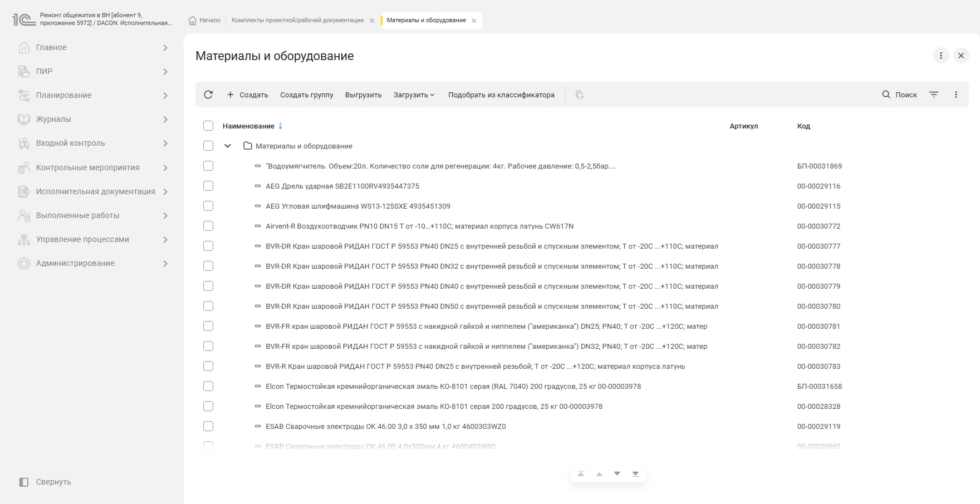
Task: Click the 1C logo icon
Action: 23,19
